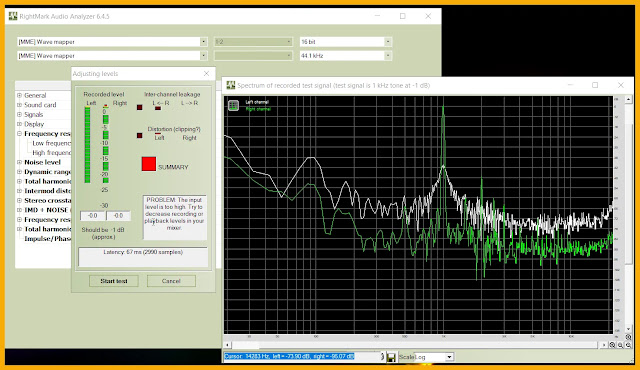Click the highlighted Cursor readout text

pos(289,356)
